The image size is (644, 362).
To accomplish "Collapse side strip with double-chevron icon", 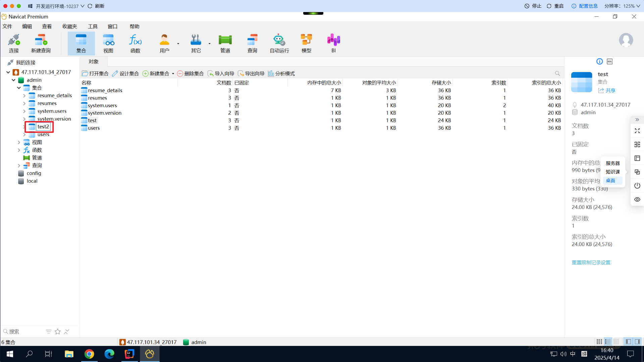I will coord(637,120).
